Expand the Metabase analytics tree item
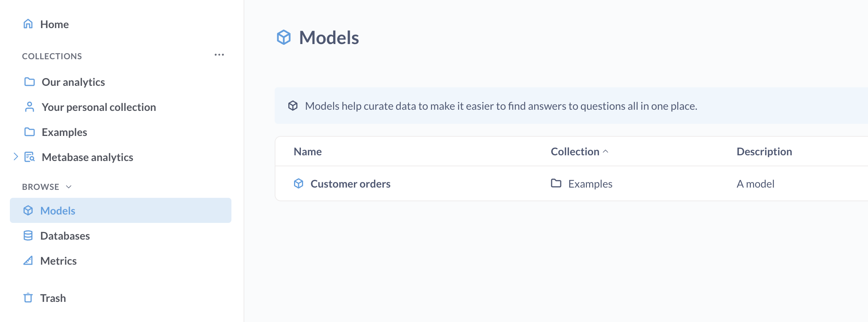868x322 pixels. point(15,156)
